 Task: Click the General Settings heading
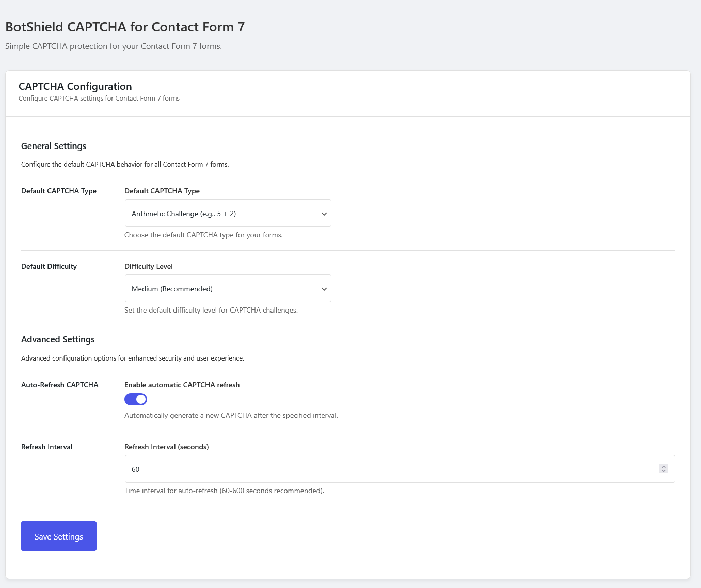click(x=53, y=146)
